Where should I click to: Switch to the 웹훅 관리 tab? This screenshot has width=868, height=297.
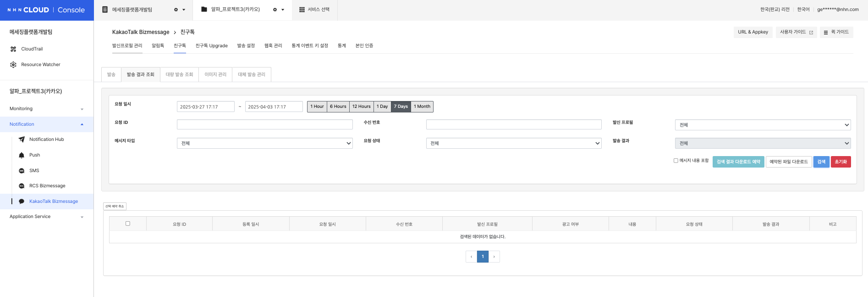pyautogui.click(x=273, y=46)
